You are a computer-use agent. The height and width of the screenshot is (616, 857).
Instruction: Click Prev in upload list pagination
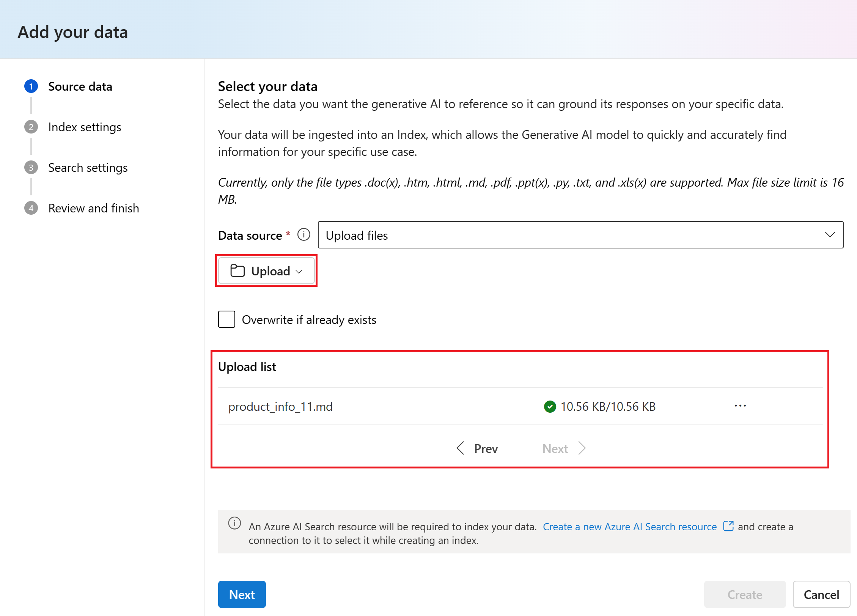click(477, 448)
